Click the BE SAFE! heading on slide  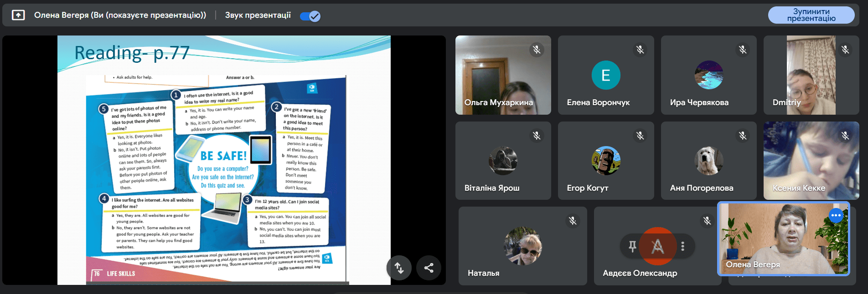pyautogui.click(x=223, y=156)
